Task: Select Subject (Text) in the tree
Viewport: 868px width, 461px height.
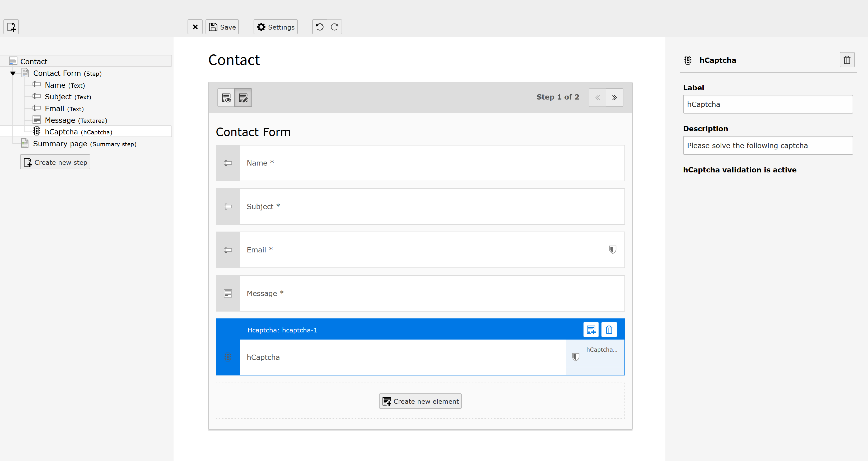Action: 68,97
